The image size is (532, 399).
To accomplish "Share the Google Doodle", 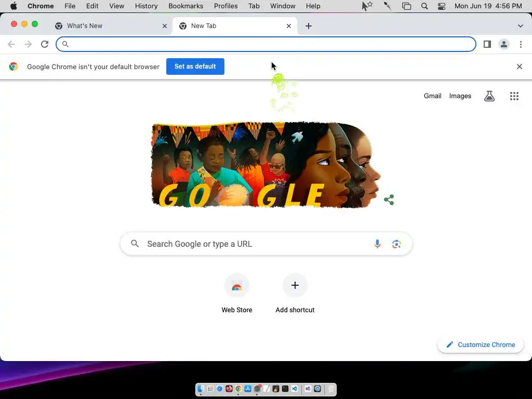I will (x=389, y=199).
